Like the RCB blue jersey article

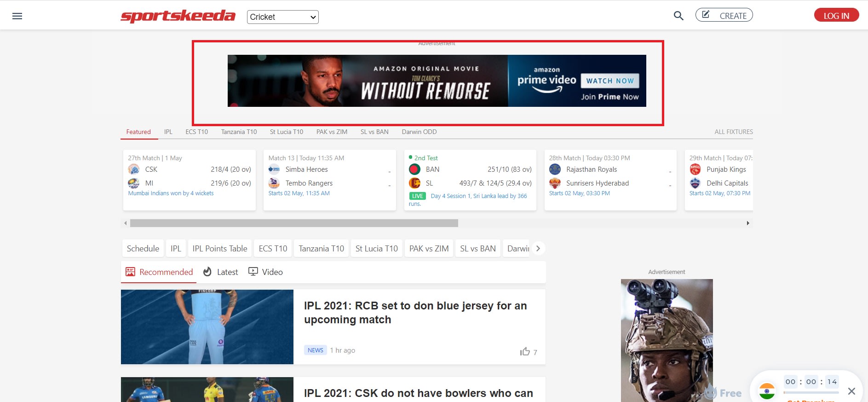pos(525,351)
